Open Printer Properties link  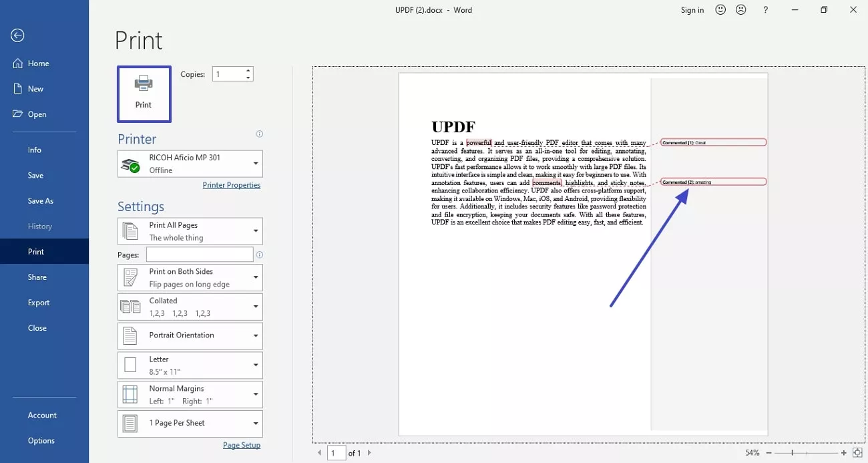[x=232, y=184]
